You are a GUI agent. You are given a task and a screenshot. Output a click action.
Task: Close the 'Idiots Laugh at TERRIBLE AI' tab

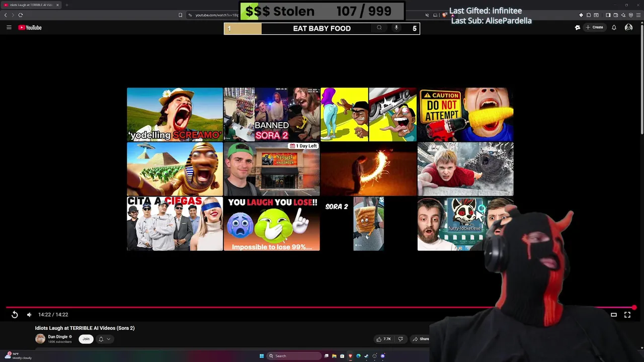click(57, 5)
